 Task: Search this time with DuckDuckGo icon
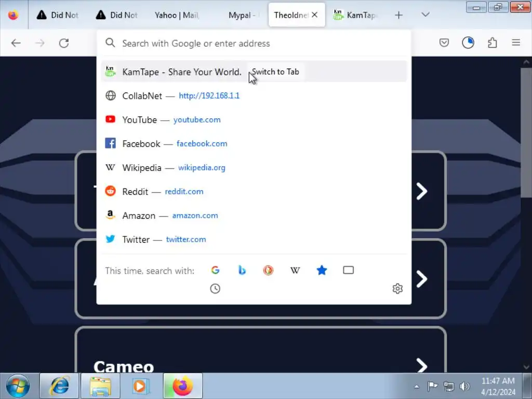(269, 270)
